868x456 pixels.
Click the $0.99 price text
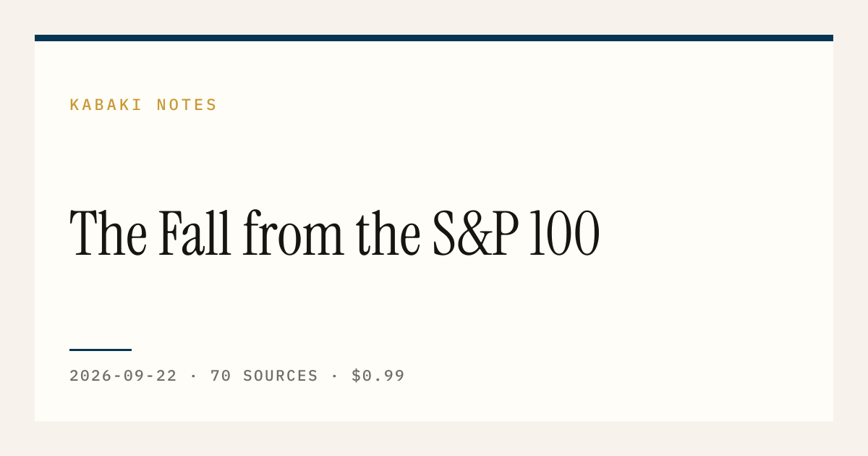pyautogui.click(x=378, y=376)
